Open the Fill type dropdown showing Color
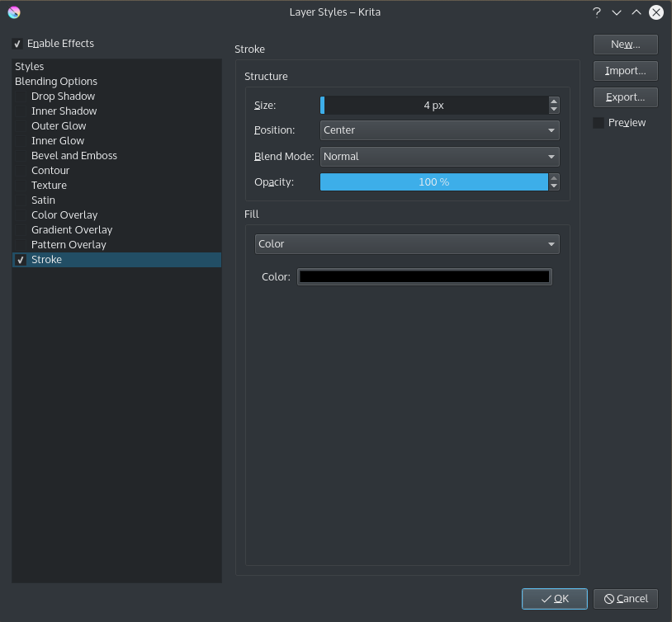 coord(406,244)
